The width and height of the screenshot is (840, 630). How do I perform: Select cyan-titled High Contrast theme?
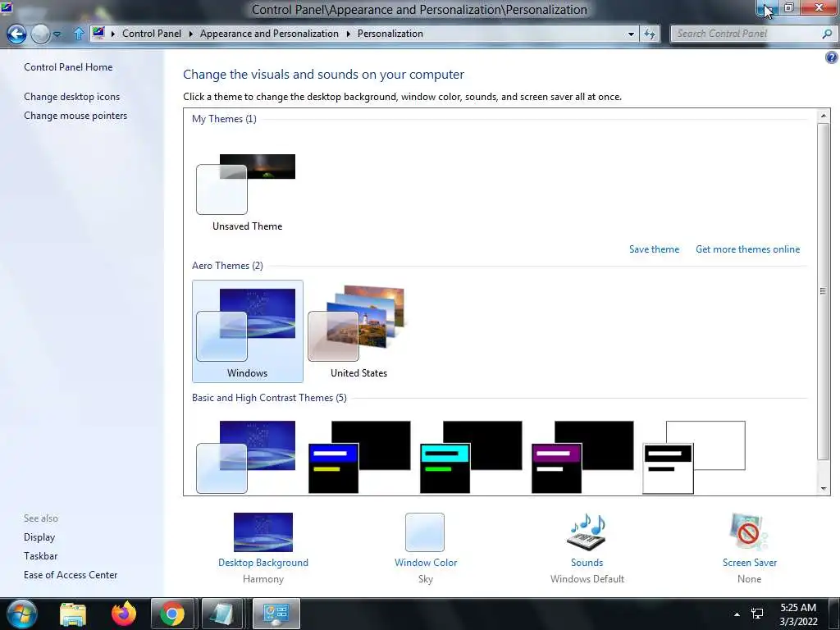pos(471,456)
